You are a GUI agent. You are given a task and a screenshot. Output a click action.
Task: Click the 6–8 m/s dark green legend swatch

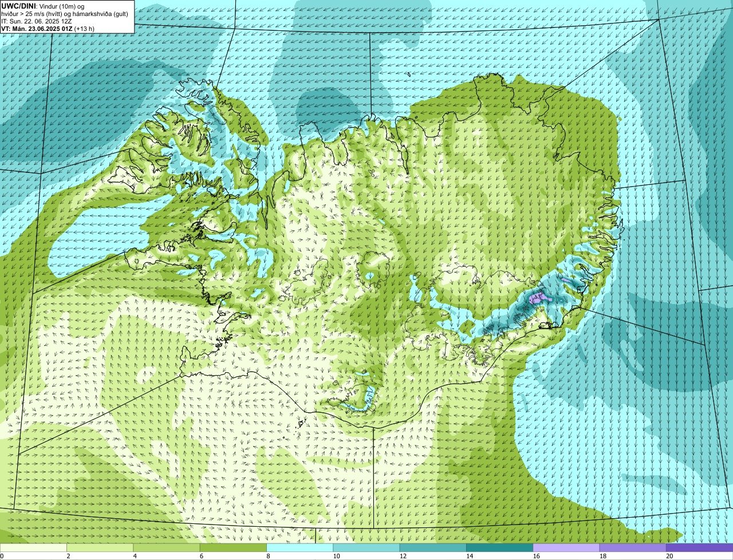pos(233,548)
